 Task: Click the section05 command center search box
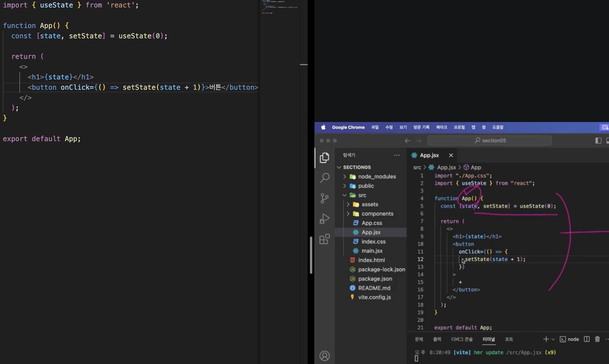coord(489,141)
